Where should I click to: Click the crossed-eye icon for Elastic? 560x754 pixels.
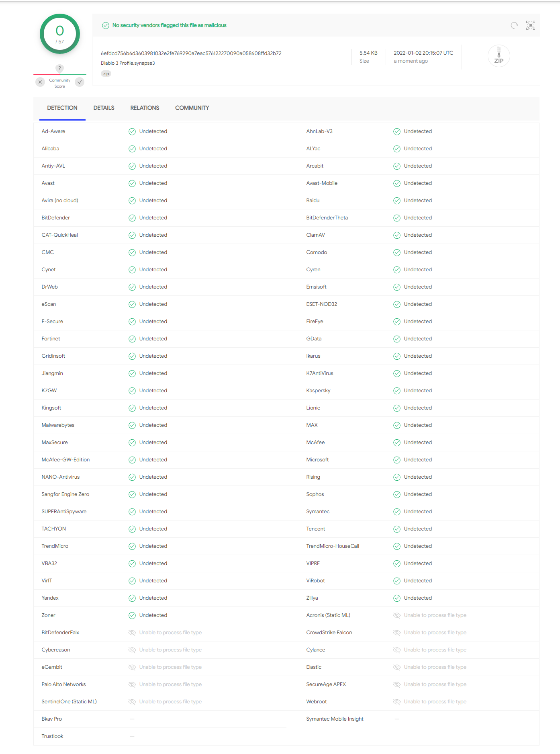(397, 667)
